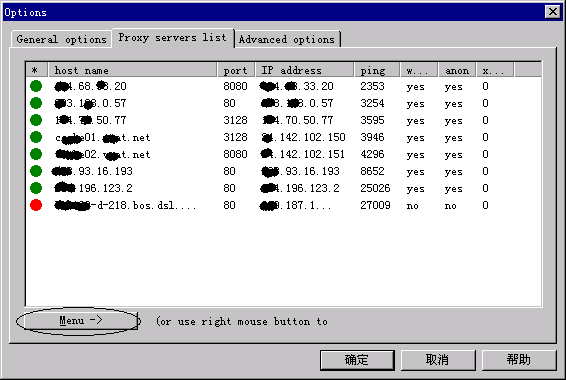Click port 3128 in ping 3595 row
The width and height of the screenshot is (566, 380).
click(x=235, y=120)
